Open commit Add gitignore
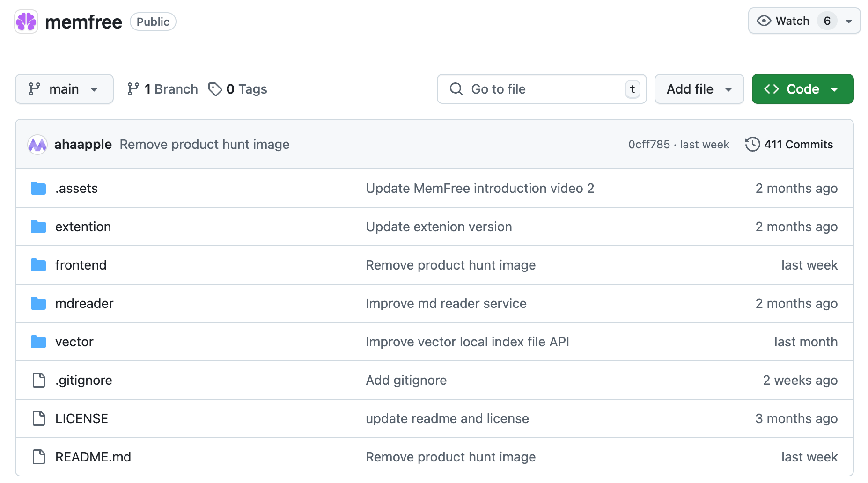The image size is (868, 483). coord(406,380)
